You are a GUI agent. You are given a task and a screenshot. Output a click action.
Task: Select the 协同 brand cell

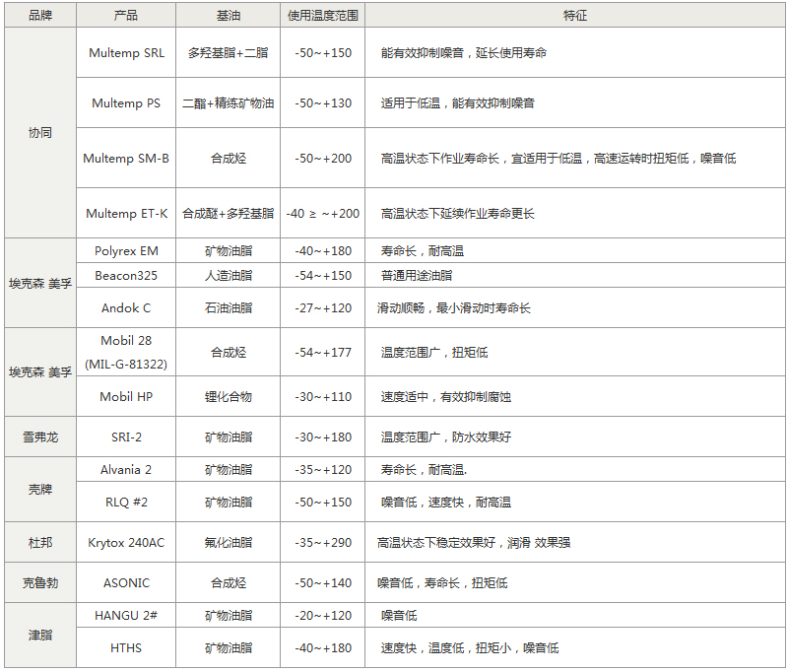40,133
